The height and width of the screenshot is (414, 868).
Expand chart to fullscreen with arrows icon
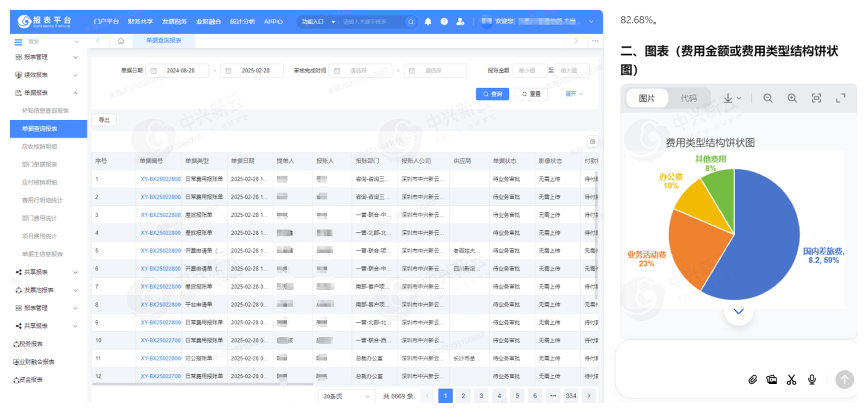(840, 98)
